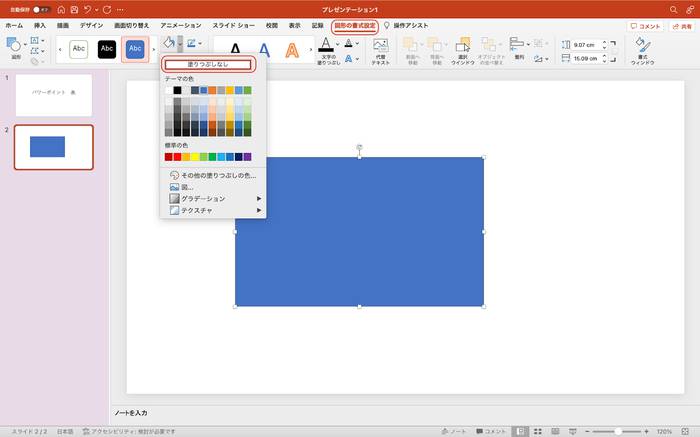Click the text box insert icon

35,41
